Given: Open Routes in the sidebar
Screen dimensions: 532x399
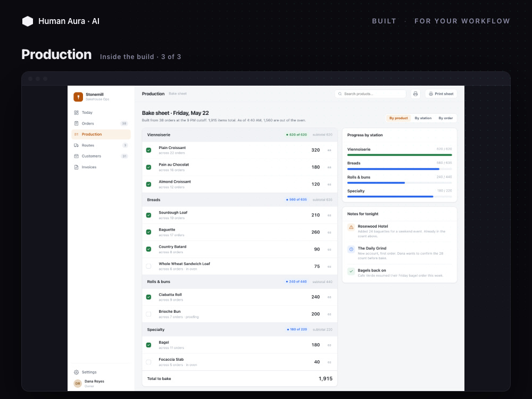Looking at the screenshot, I should (x=101, y=145).
